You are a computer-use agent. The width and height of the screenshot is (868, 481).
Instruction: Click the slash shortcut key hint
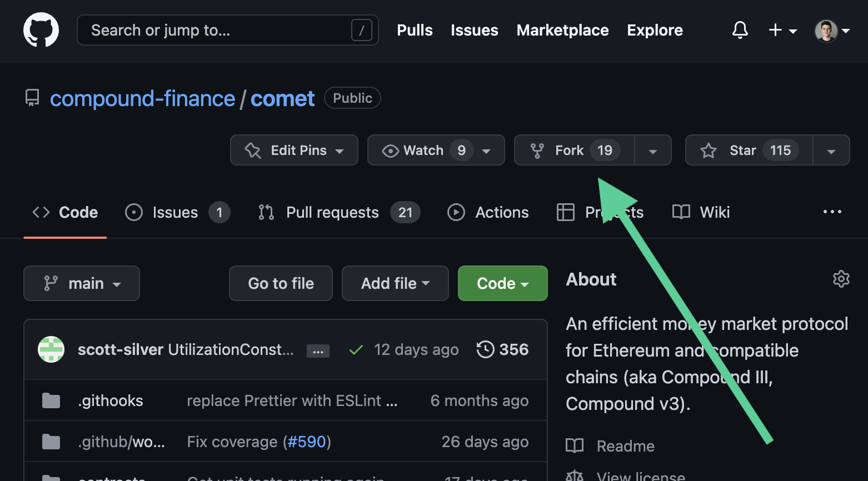(x=362, y=31)
